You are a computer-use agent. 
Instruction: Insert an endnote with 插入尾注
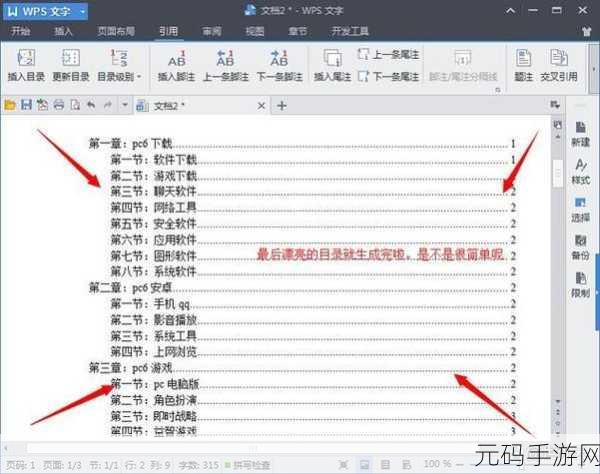coord(332,65)
